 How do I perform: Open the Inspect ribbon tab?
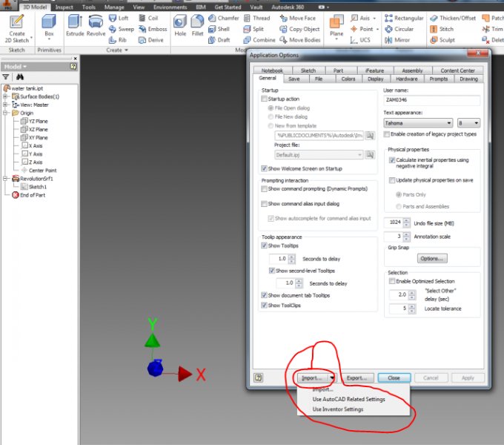tap(64, 7)
